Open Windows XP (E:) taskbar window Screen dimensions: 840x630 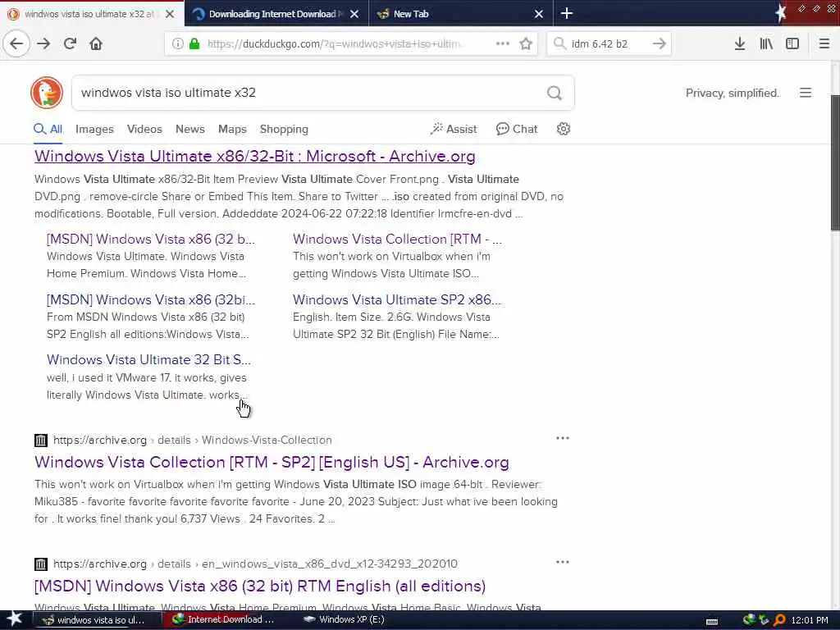tap(344, 619)
